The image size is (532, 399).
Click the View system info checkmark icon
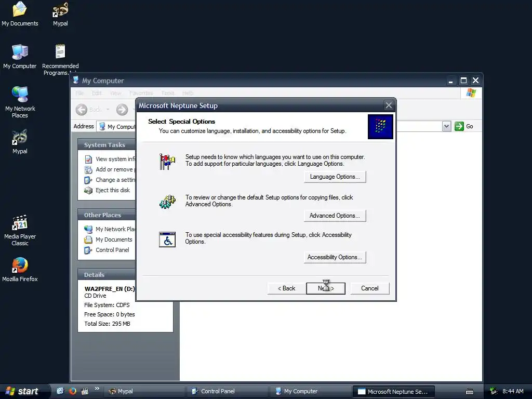[88, 159]
